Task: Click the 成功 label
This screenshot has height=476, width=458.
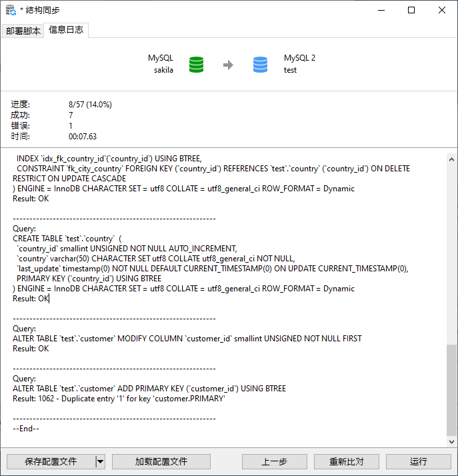Action: [21, 115]
